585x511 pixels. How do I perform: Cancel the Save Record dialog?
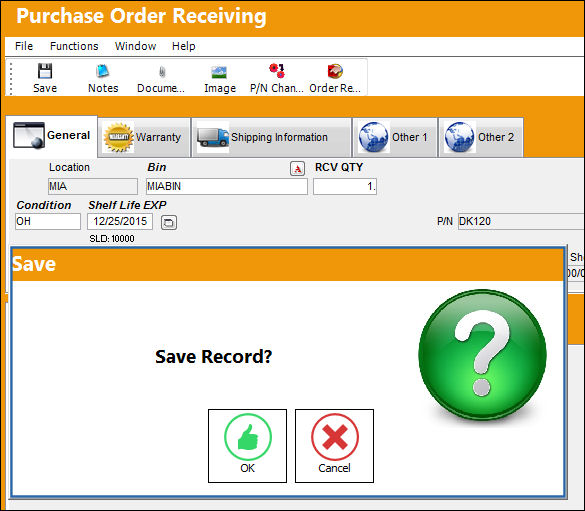tap(334, 446)
